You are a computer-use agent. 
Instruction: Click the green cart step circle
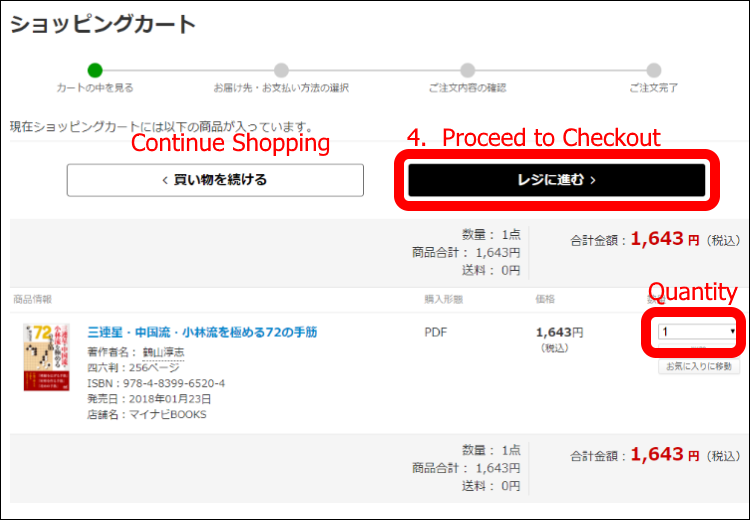[x=95, y=70]
